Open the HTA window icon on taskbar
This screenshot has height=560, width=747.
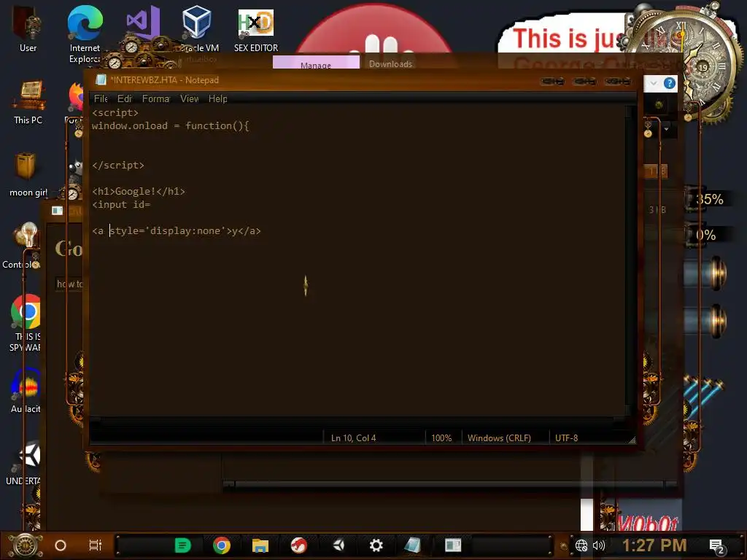pos(452,545)
